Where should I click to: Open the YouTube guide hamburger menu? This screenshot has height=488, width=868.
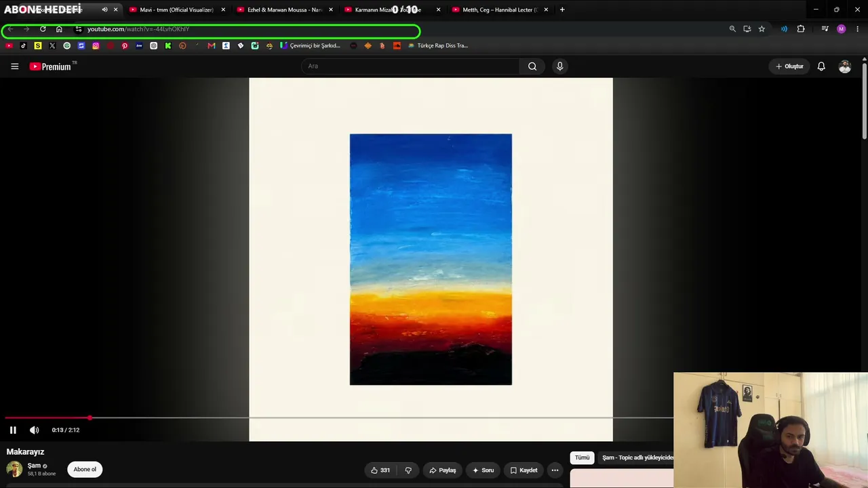point(14,66)
